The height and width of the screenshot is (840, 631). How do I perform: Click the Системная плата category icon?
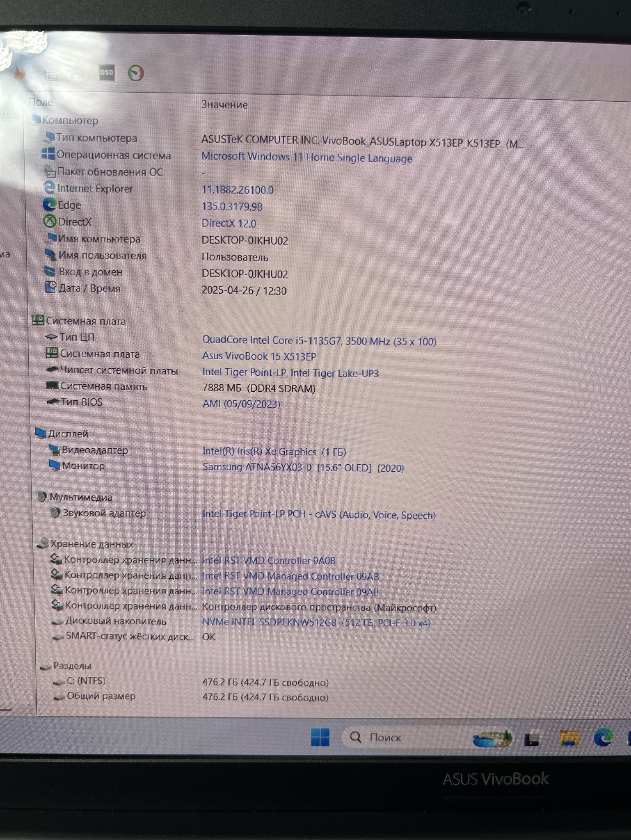tap(38, 320)
